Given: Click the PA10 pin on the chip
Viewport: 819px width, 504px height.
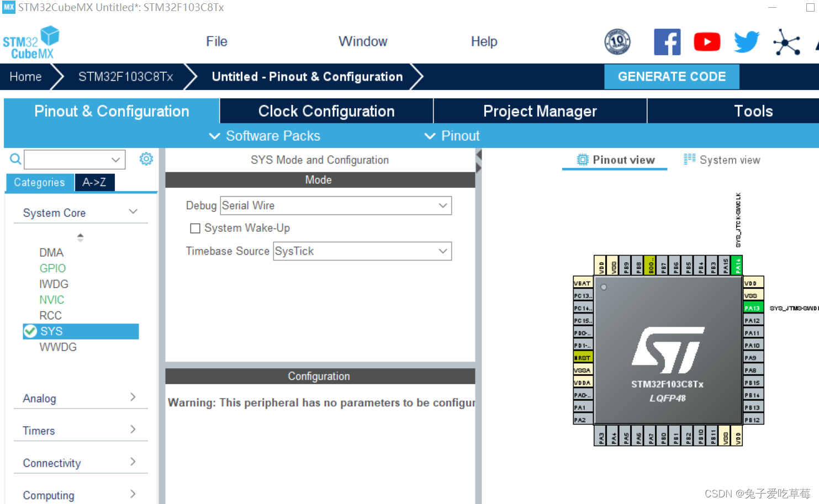Looking at the screenshot, I should coord(753,346).
